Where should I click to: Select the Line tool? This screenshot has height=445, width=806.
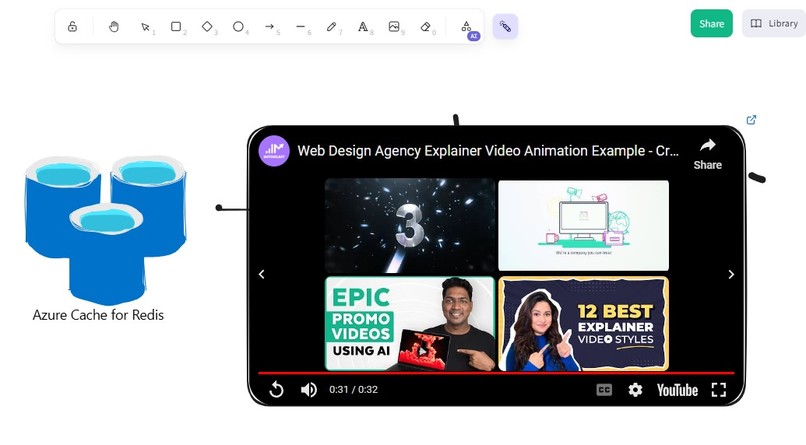(x=301, y=26)
